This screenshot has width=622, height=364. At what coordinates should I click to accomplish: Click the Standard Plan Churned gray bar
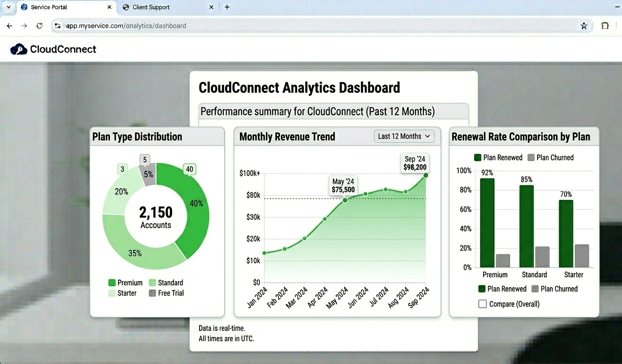[542, 257]
